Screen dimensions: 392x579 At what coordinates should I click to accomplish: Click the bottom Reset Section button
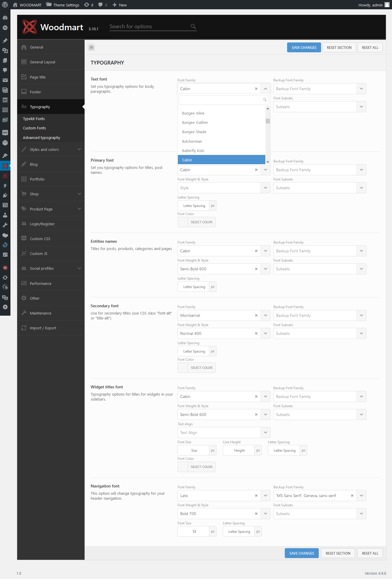tap(338, 553)
